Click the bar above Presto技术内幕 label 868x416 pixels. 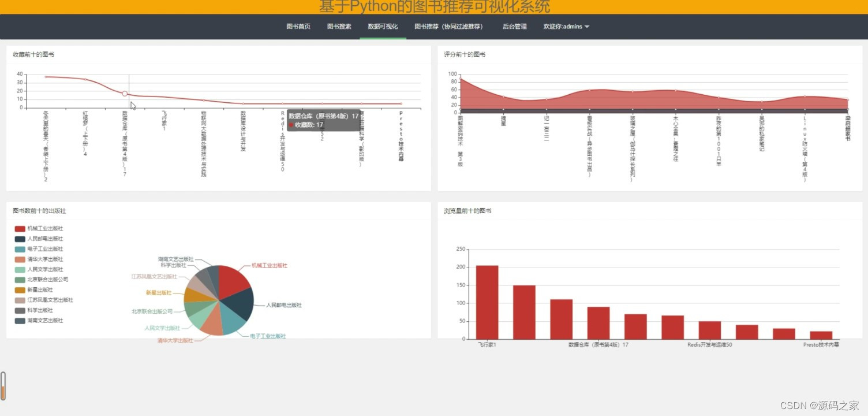pyautogui.click(x=821, y=335)
